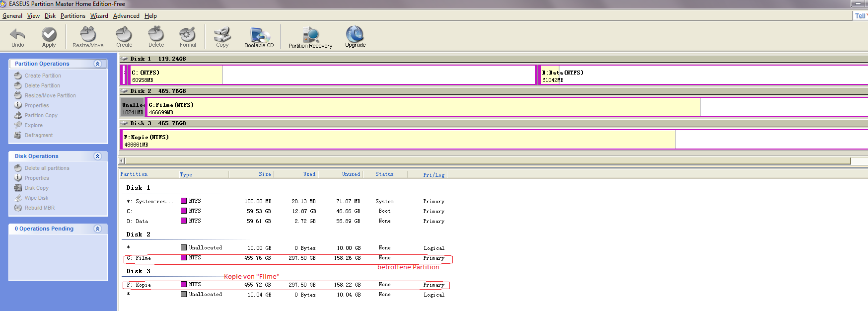Screen dimensions: 868x311
Task: Click the gray Unallocated swatch on Disk 2
Action: 184,247
